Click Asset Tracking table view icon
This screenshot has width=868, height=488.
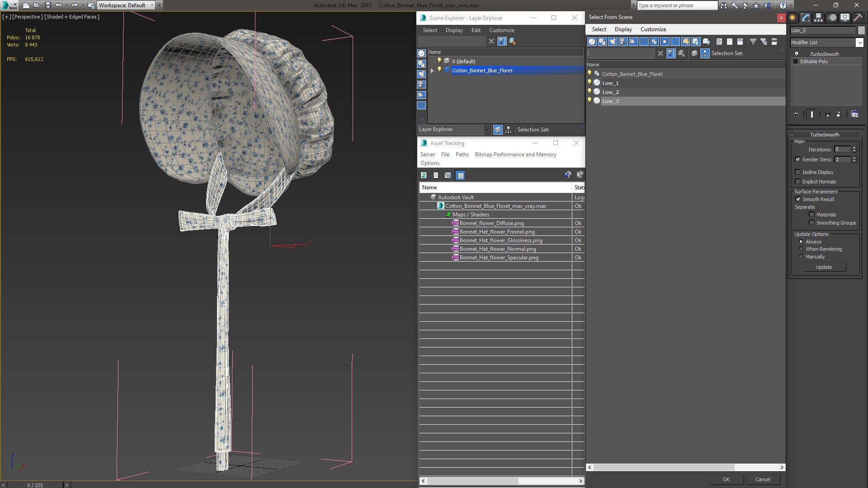(460, 175)
